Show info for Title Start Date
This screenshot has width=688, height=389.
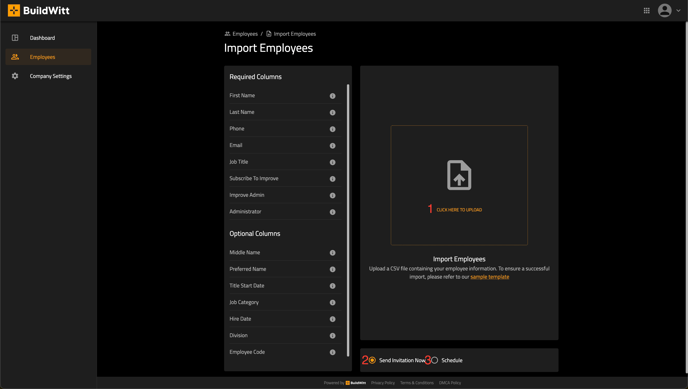click(x=333, y=286)
